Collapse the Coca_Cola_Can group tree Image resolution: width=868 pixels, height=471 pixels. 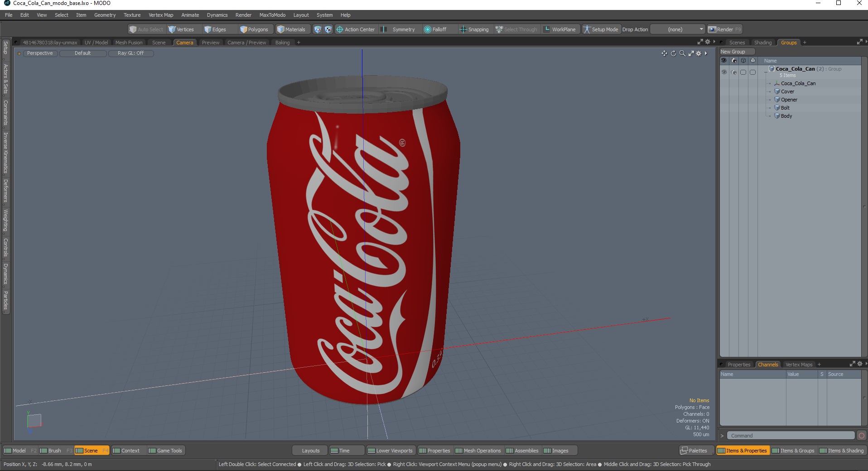coord(766,72)
